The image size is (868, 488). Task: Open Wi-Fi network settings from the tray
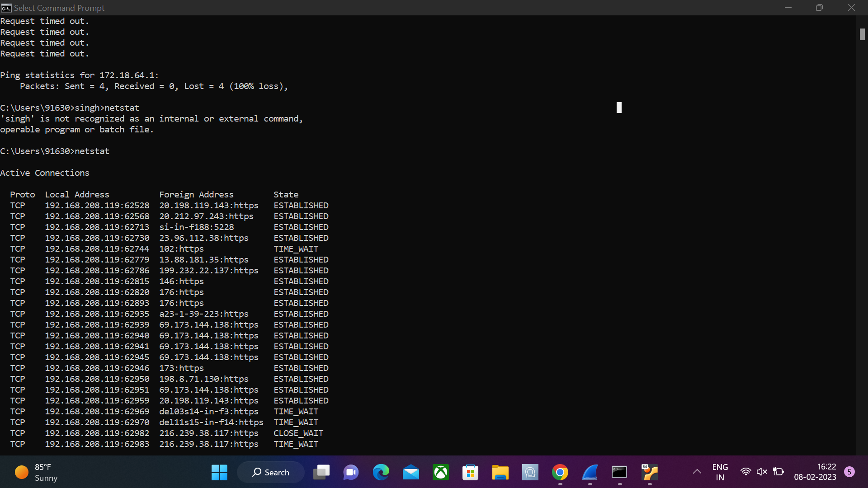(x=746, y=472)
